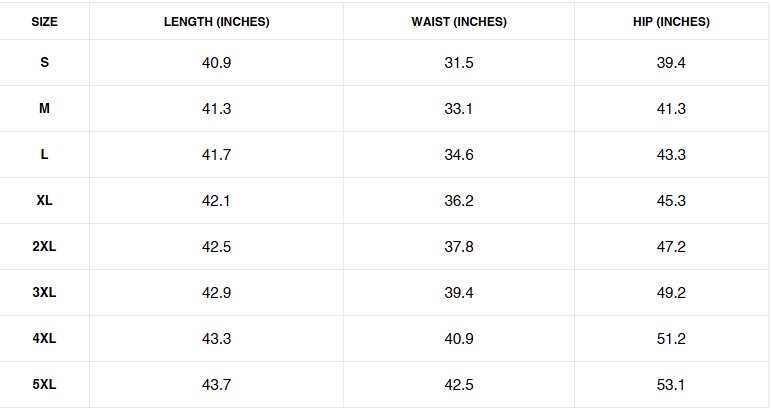Viewport: 771px width, 408px height.
Task: Click the 45.3 hip value for size XL
Action: (x=671, y=201)
